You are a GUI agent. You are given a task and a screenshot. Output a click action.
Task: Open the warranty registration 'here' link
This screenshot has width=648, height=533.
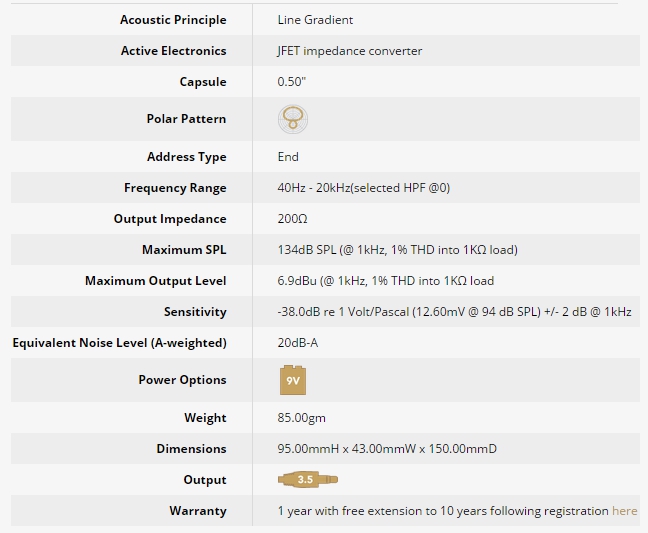tap(624, 511)
